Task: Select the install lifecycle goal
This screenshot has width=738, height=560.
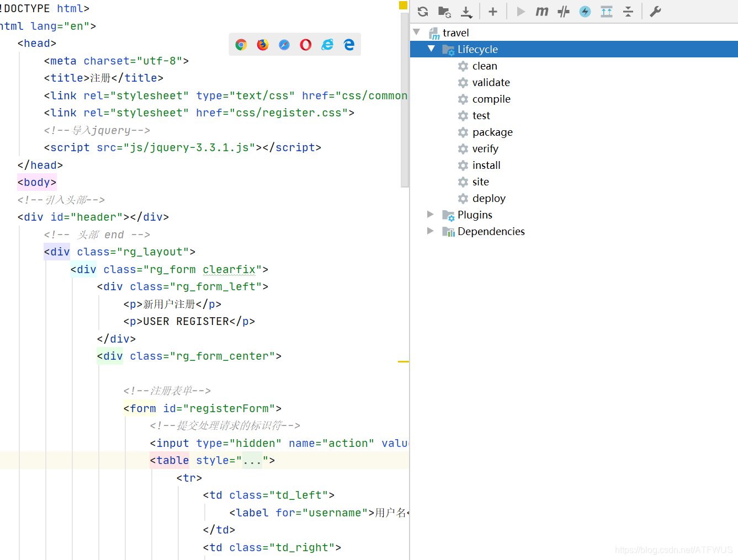Action: pyautogui.click(x=486, y=165)
